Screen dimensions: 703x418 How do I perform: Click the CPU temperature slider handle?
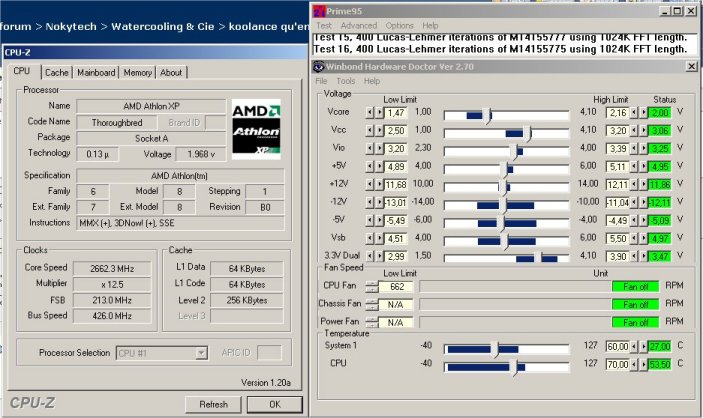513,367
